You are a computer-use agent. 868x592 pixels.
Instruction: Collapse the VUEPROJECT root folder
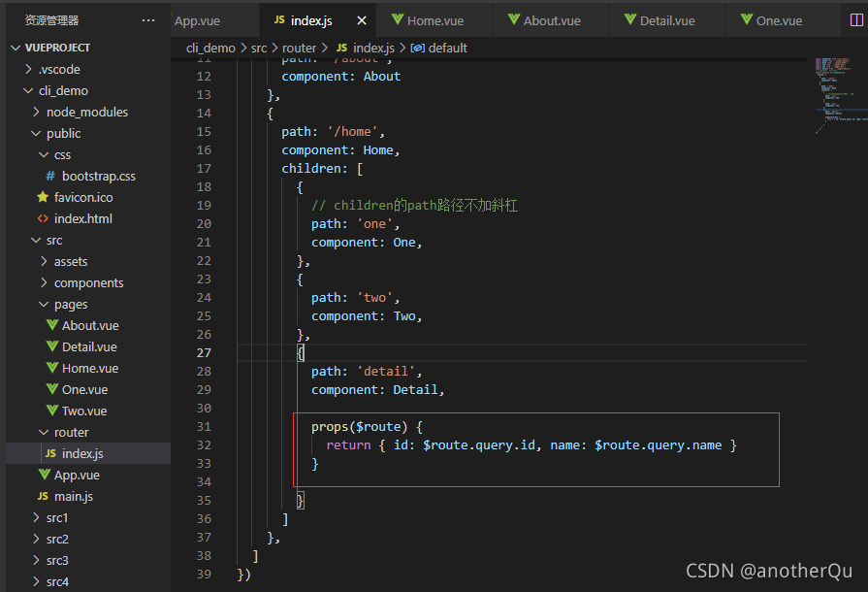tap(16, 48)
